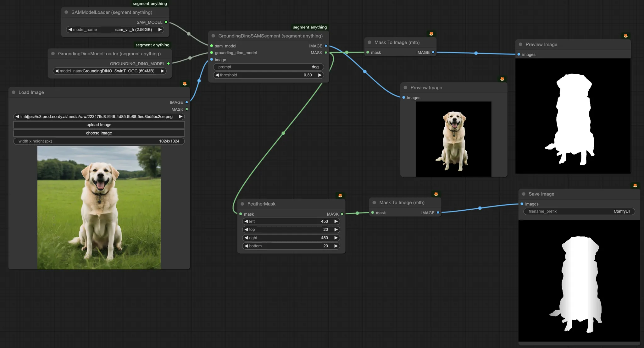Click the fox badge above Save Image node
This screenshot has width=644, height=348.
(635, 186)
